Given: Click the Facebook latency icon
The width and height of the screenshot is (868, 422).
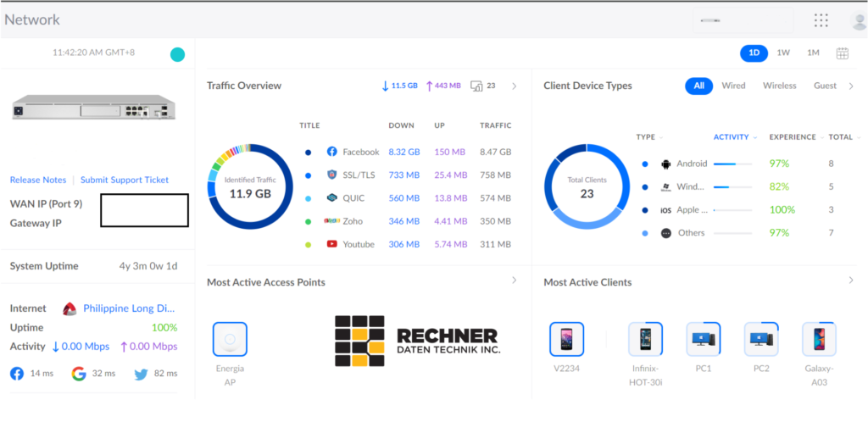Looking at the screenshot, I should [17, 374].
